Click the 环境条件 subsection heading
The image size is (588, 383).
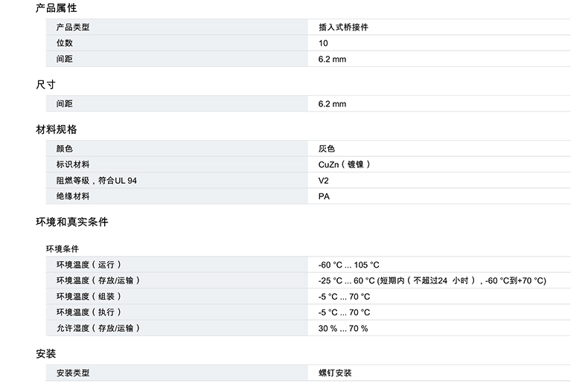tap(63, 248)
